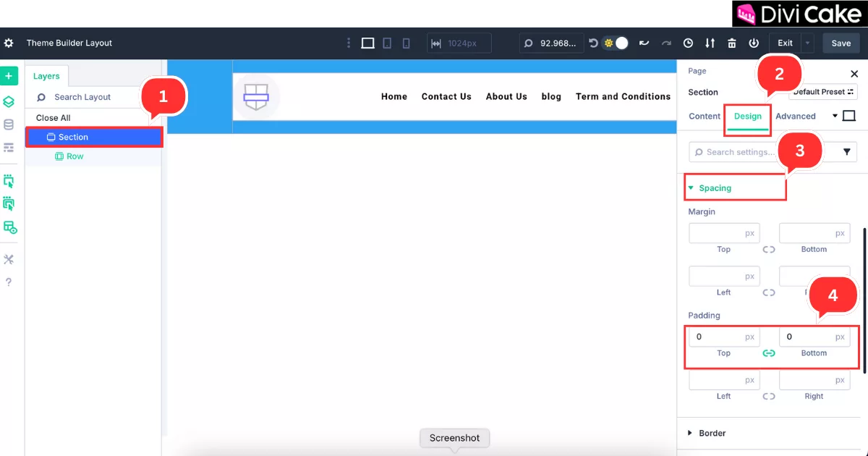Screen dimensions: 868x456
Task: Toggle the Padding left/right link icon
Action: coord(769,397)
